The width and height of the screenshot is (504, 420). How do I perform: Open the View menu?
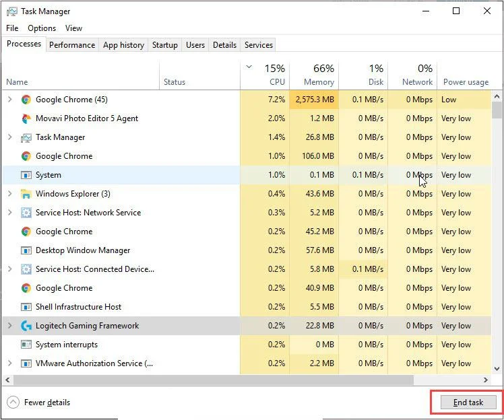73,28
